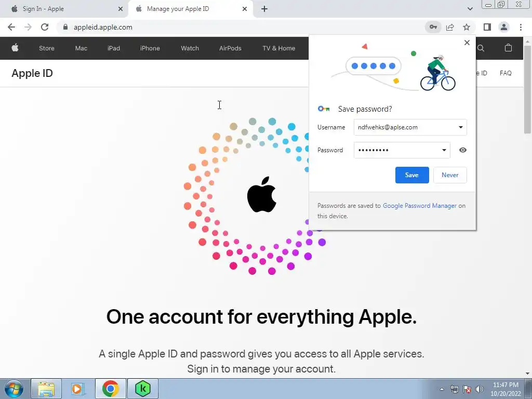Click the Apple logo in the navigation bar

pos(15,48)
